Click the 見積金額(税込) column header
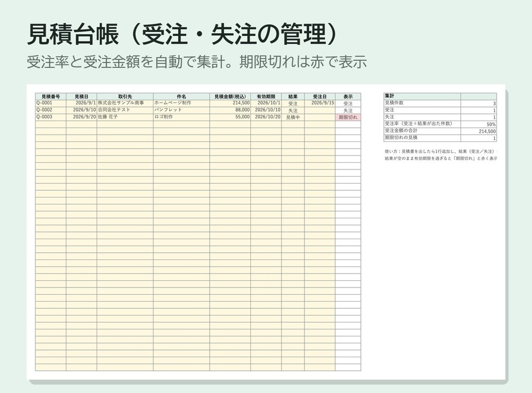532x393 pixels. point(230,96)
